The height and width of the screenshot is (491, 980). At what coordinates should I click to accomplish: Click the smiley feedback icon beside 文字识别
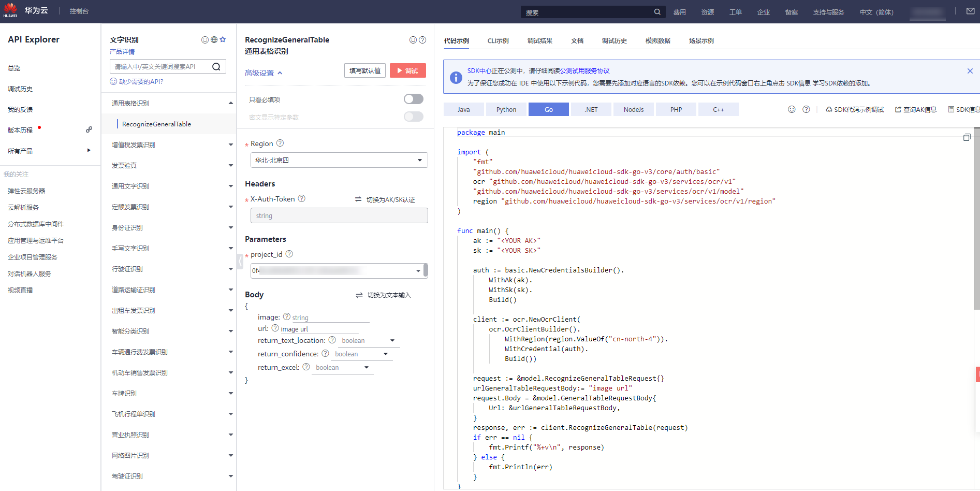(x=205, y=39)
